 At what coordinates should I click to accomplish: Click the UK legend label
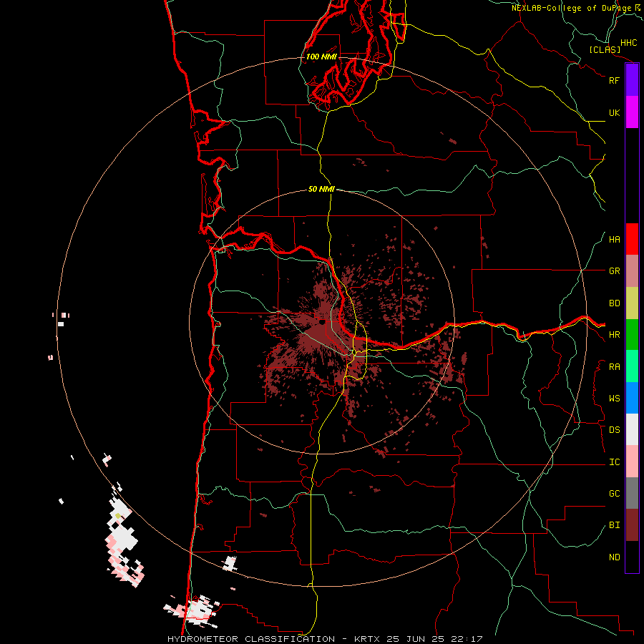click(x=614, y=112)
